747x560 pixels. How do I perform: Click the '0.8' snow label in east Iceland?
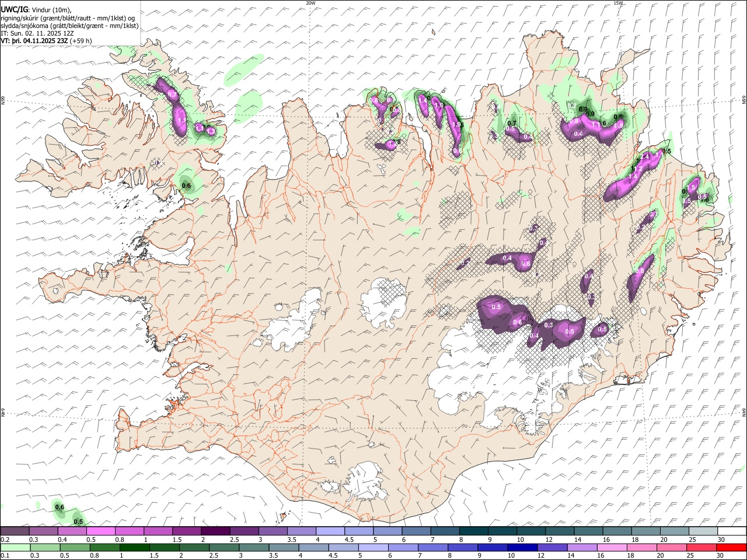click(x=640, y=271)
